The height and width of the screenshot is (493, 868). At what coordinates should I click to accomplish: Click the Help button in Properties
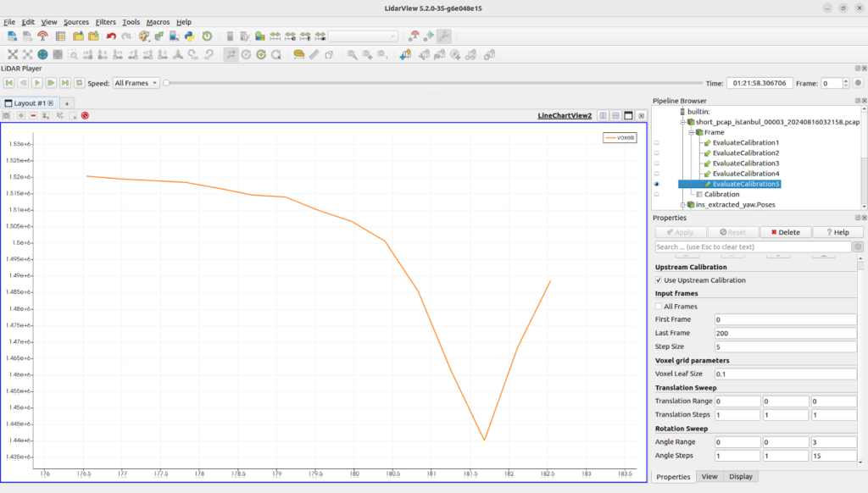tap(837, 232)
